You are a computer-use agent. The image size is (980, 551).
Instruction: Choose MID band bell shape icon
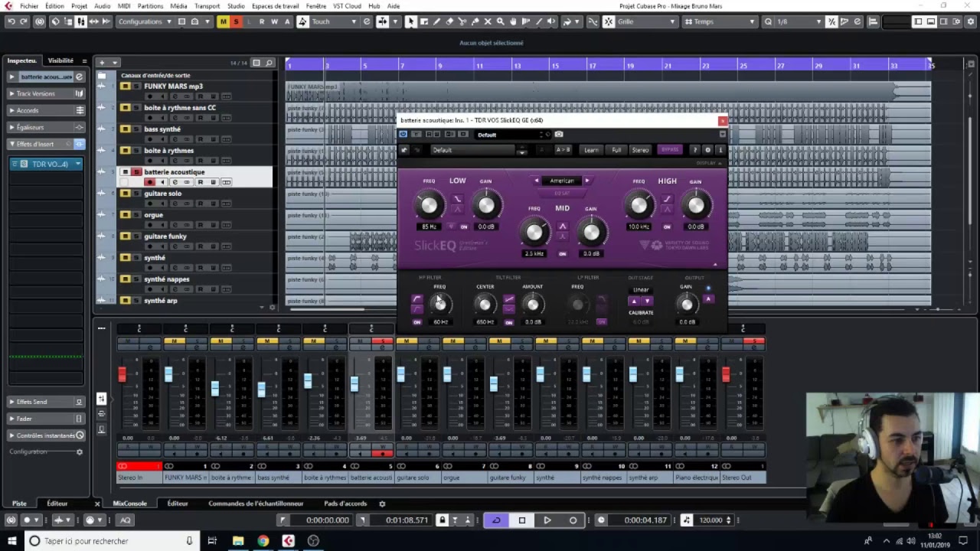point(563,227)
